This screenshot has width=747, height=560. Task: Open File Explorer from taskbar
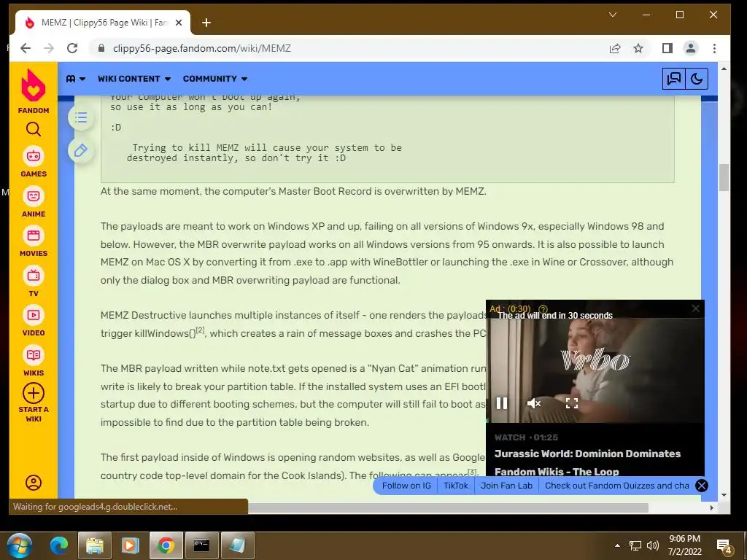coord(95,545)
